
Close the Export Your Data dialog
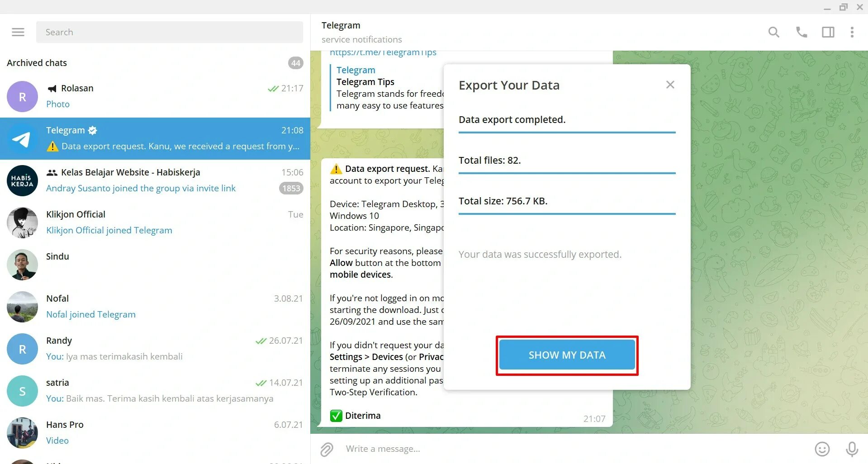670,85
